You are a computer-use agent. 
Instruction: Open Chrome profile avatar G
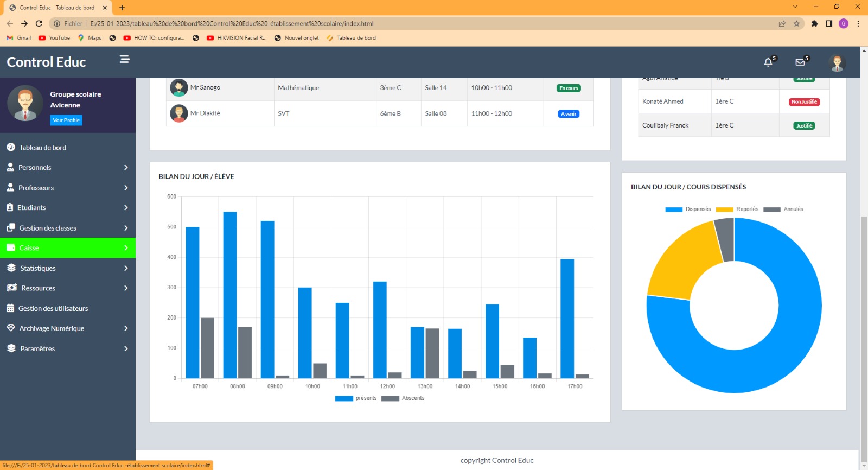[x=844, y=23]
